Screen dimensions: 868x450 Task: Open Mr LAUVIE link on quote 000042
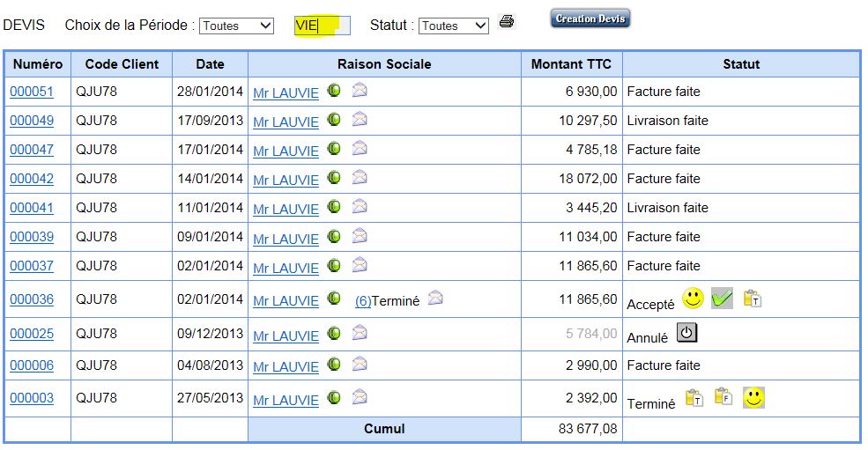point(286,180)
